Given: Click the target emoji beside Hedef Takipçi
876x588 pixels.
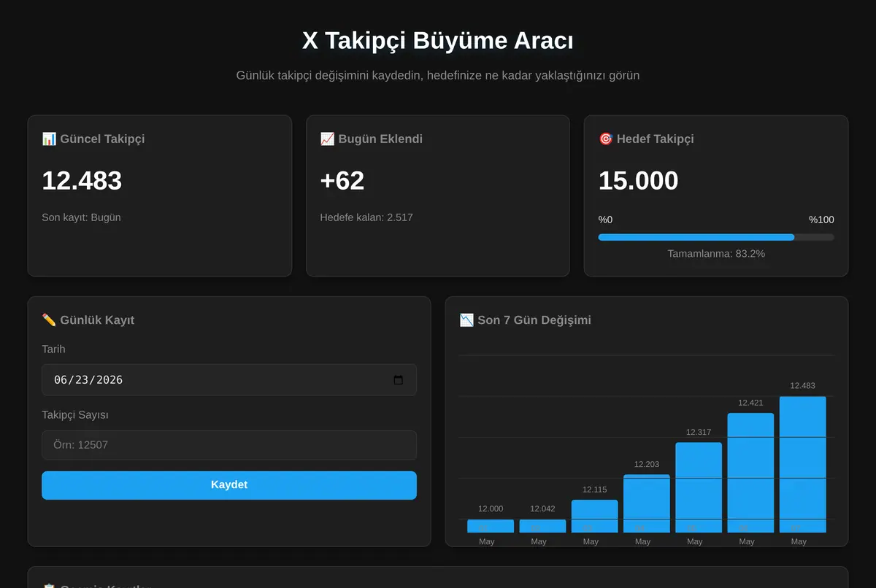Looking at the screenshot, I should [x=605, y=139].
